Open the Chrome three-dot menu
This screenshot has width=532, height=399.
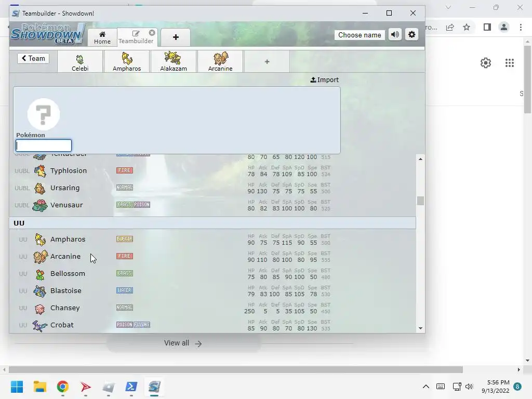click(x=521, y=27)
